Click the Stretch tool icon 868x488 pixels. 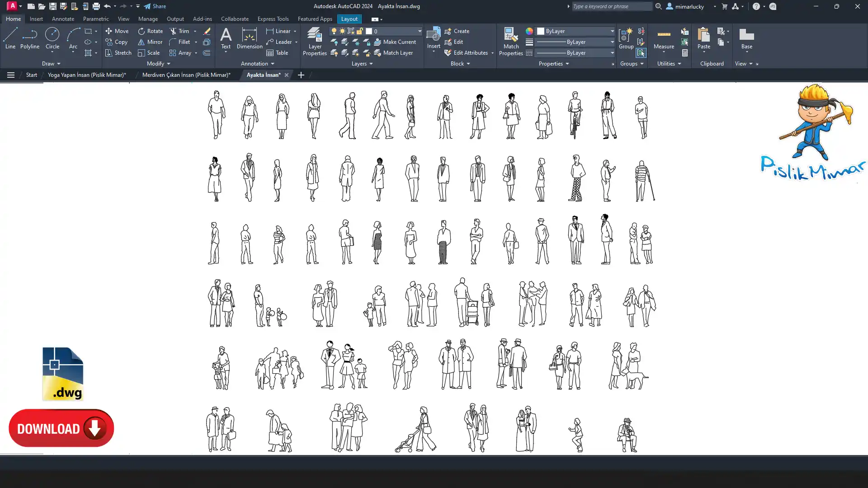[x=108, y=53]
